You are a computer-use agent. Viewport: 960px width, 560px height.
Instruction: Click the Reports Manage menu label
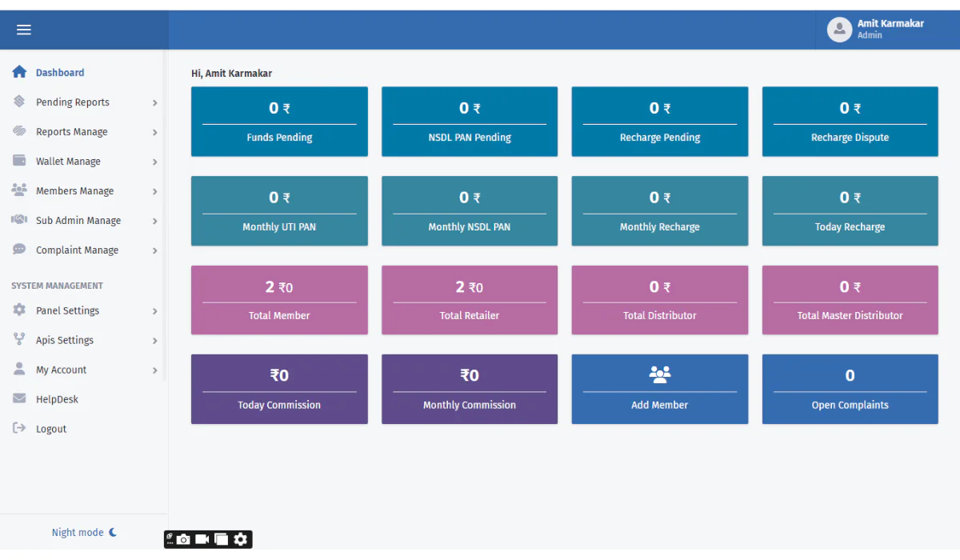tap(72, 132)
